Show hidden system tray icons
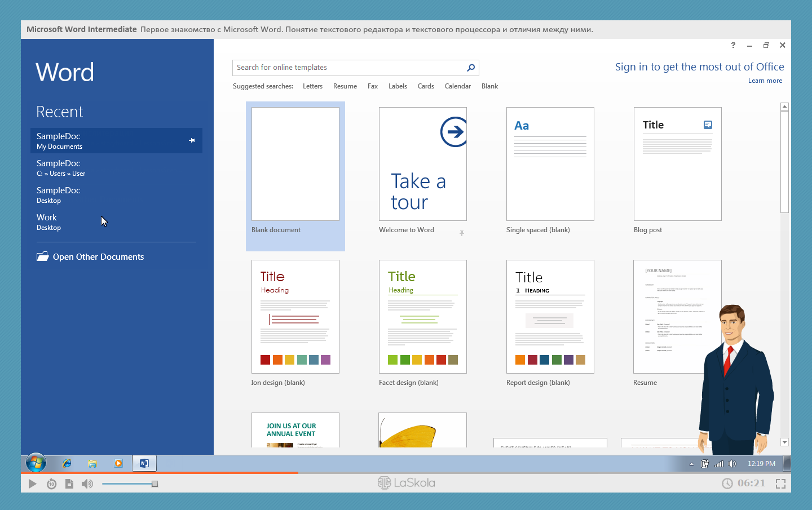812x510 pixels. (x=691, y=464)
